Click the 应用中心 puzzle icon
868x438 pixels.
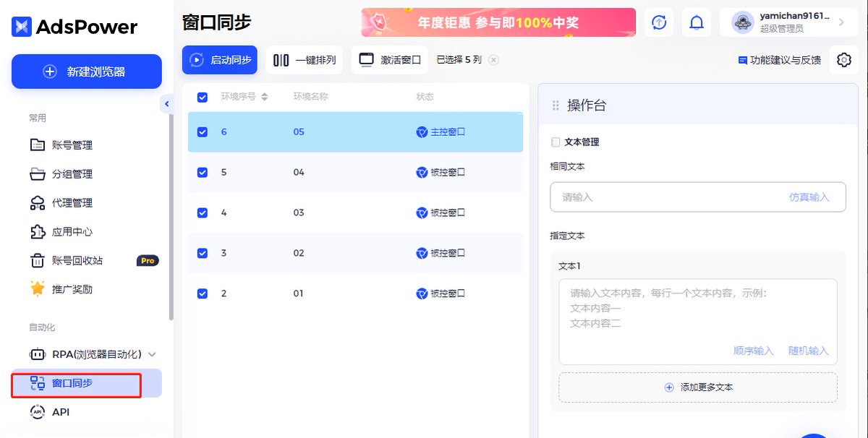tap(38, 232)
